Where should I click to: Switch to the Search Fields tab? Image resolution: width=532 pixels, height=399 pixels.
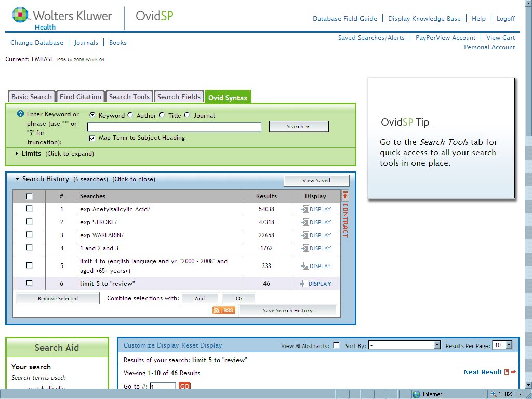(x=179, y=97)
